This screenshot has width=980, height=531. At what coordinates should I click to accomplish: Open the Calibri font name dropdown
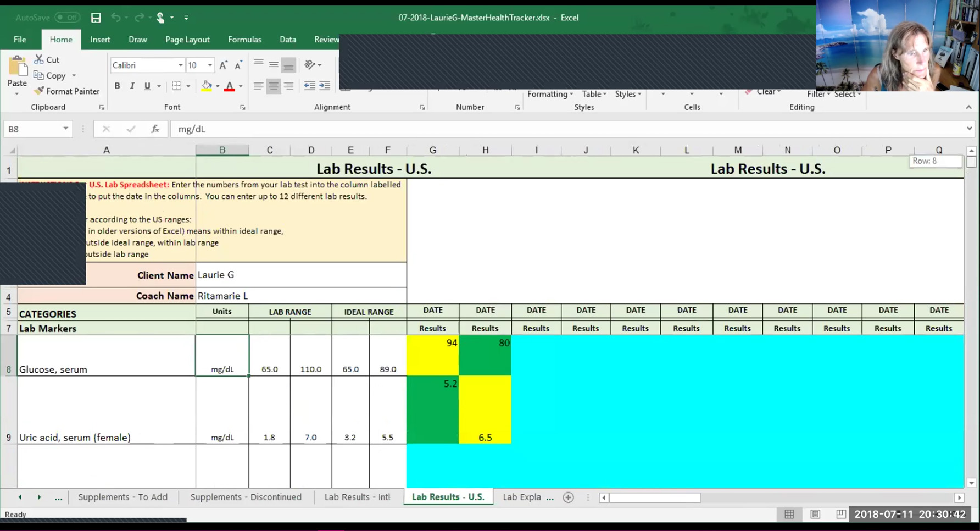tap(180, 65)
